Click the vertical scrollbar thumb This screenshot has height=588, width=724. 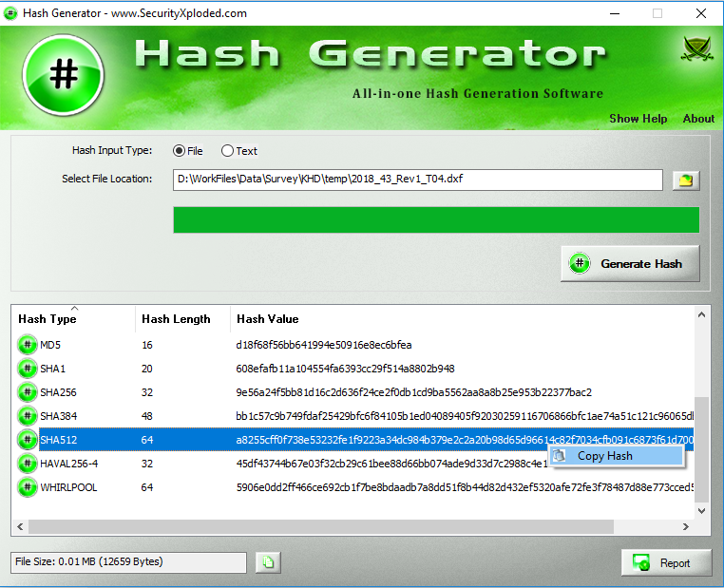[x=701, y=449]
